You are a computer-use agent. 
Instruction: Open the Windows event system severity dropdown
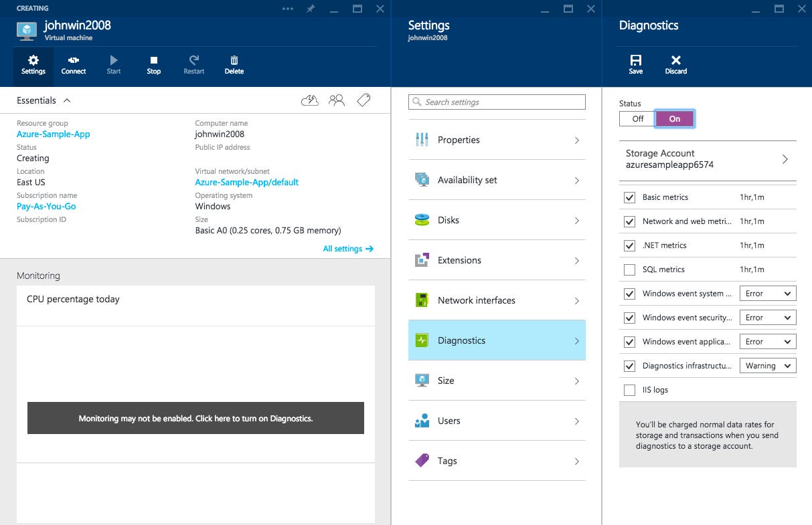pos(767,293)
